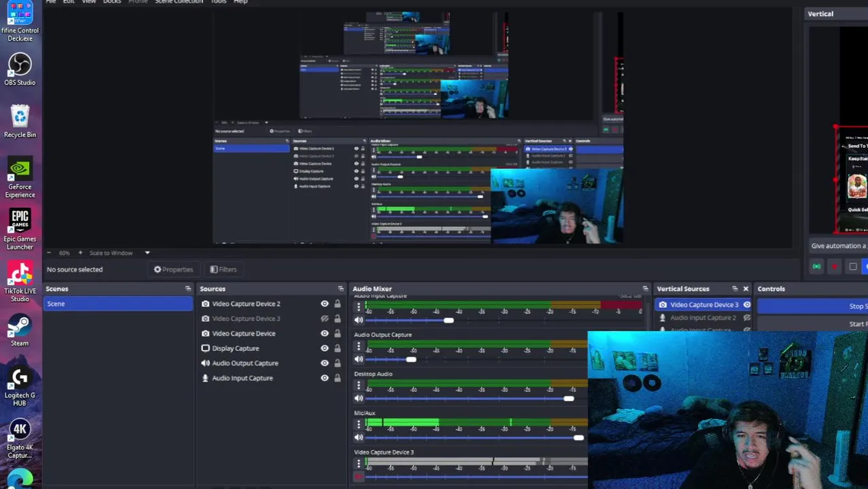The height and width of the screenshot is (489, 868).
Task: Open fifine Control Deck desktop icon
Action: click(x=20, y=20)
